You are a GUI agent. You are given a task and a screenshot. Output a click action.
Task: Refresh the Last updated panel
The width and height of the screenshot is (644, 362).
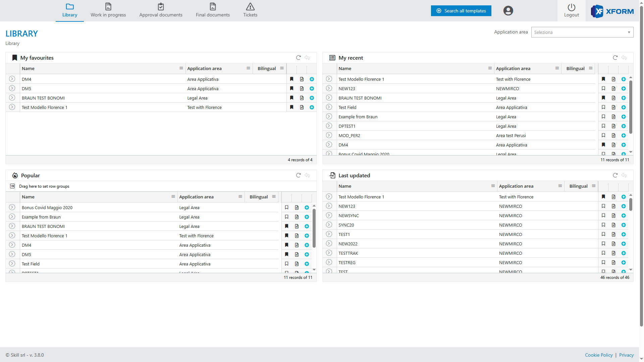pyautogui.click(x=615, y=175)
